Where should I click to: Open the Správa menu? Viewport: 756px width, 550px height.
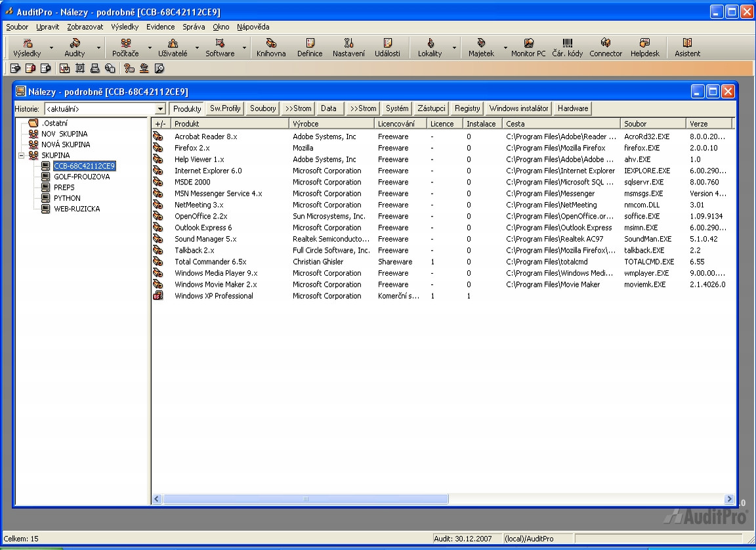(194, 27)
